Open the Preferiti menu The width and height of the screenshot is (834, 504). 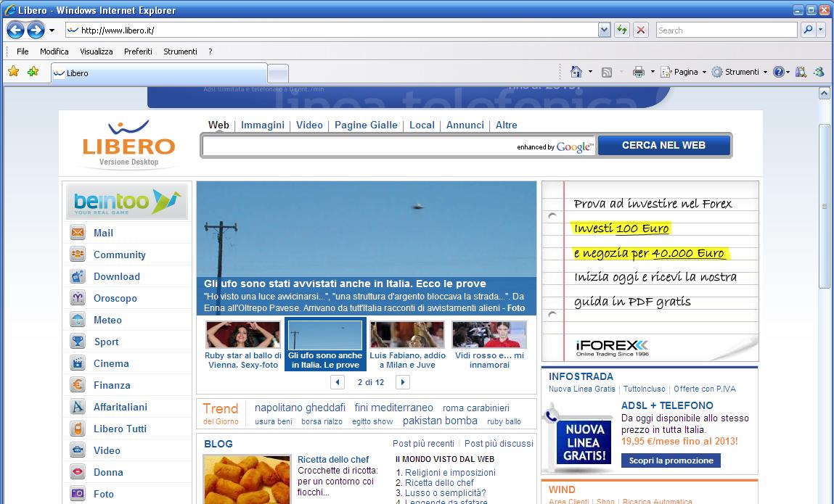pyautogui.click(x=139, y=51)
